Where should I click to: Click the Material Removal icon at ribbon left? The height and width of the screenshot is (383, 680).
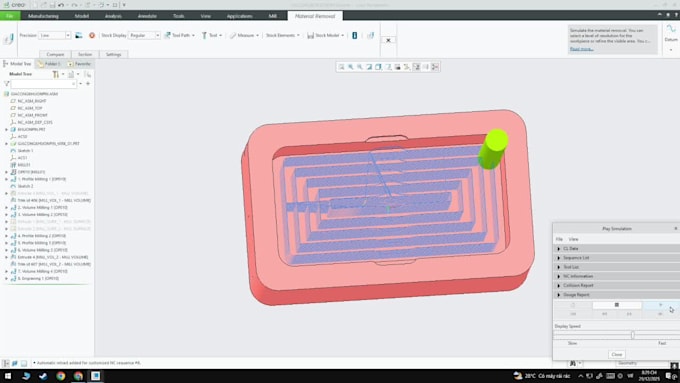8,39
